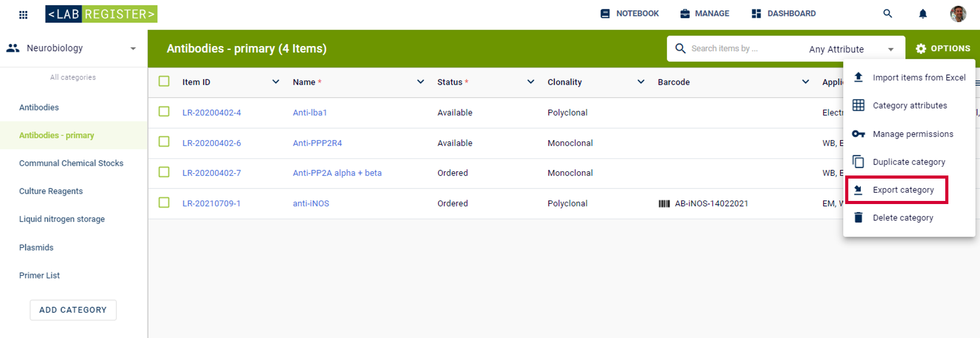Check the box for LR-20210709-1

coord(164,202)
